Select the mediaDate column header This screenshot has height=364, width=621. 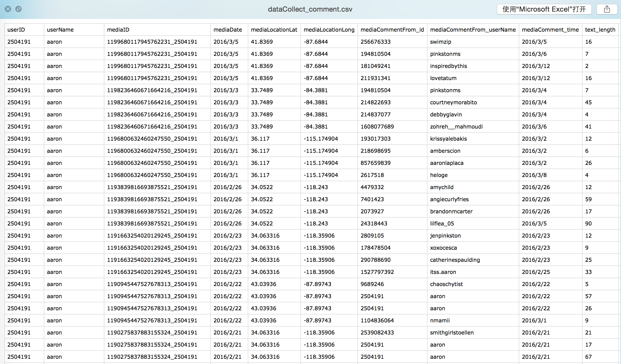point(228,30)
